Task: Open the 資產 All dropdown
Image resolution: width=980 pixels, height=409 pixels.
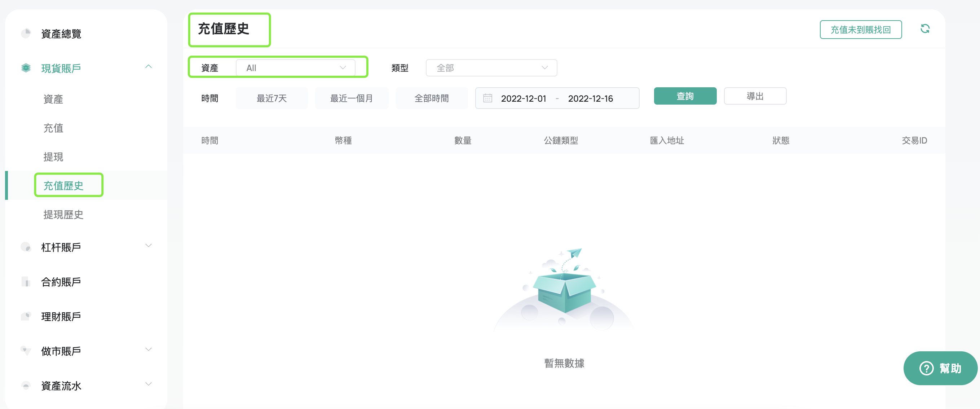Action: coord(296,68)
